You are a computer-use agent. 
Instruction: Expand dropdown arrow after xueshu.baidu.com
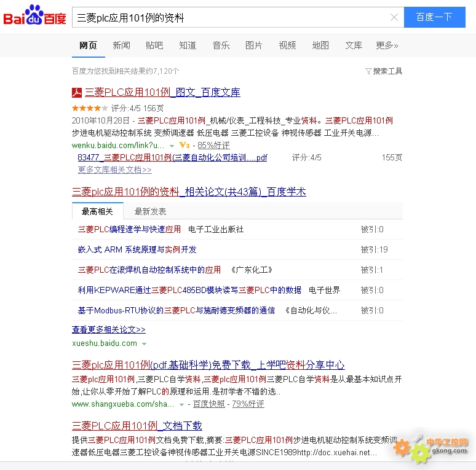(144, 344)
